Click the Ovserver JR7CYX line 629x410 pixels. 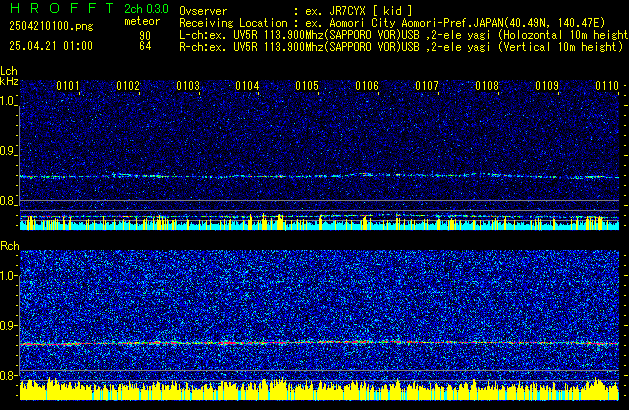point(296,11)
